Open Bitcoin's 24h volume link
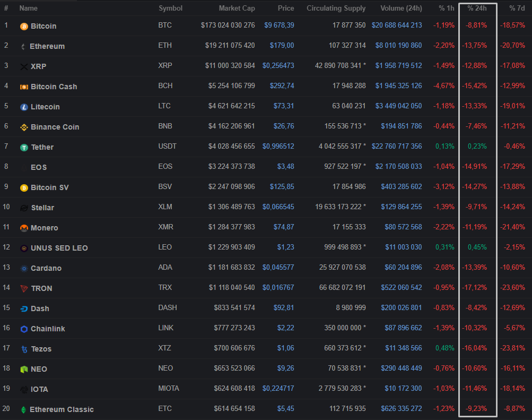 397,25
